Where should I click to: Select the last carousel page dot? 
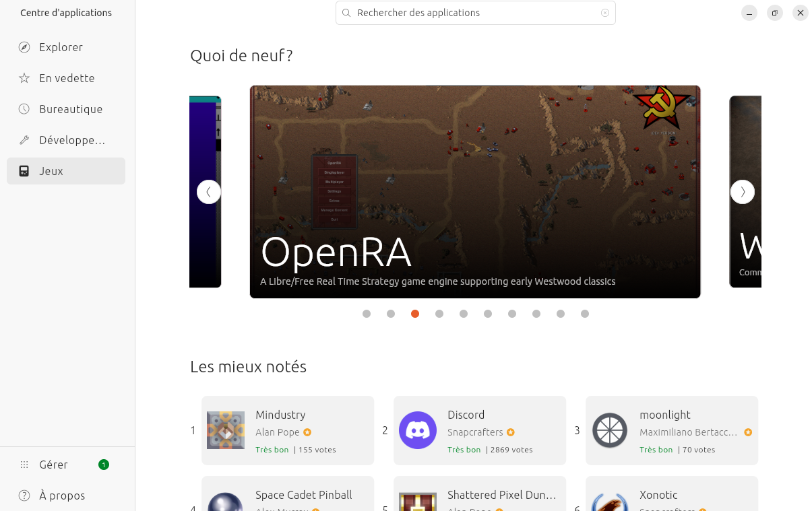[585, 314]
